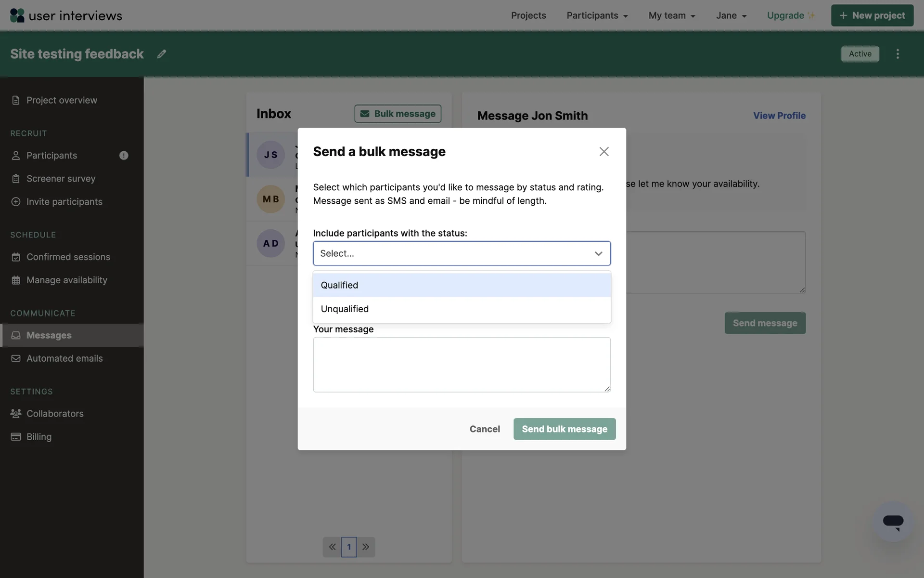Open the three-dot project options menu
Image resolution: width=924 pixels, height=578 pixels.
coord(898,54)
